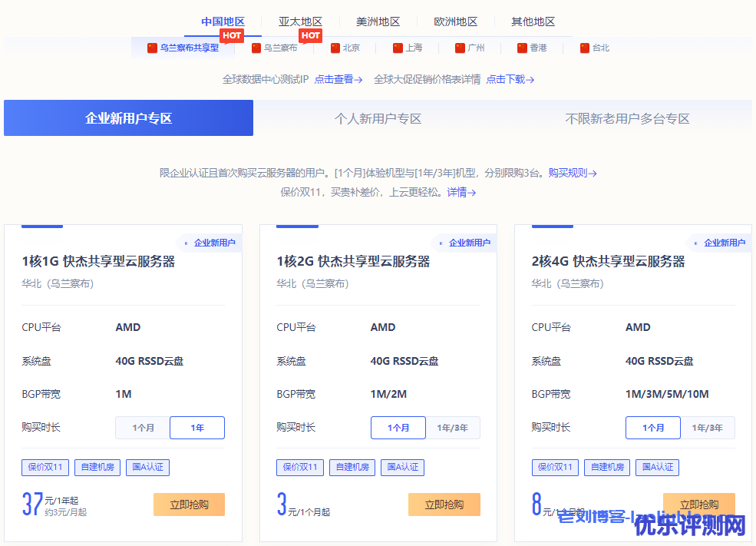
Task: Click the 保价双11 tag on 2核4G card
Action: tap(555, 467)
